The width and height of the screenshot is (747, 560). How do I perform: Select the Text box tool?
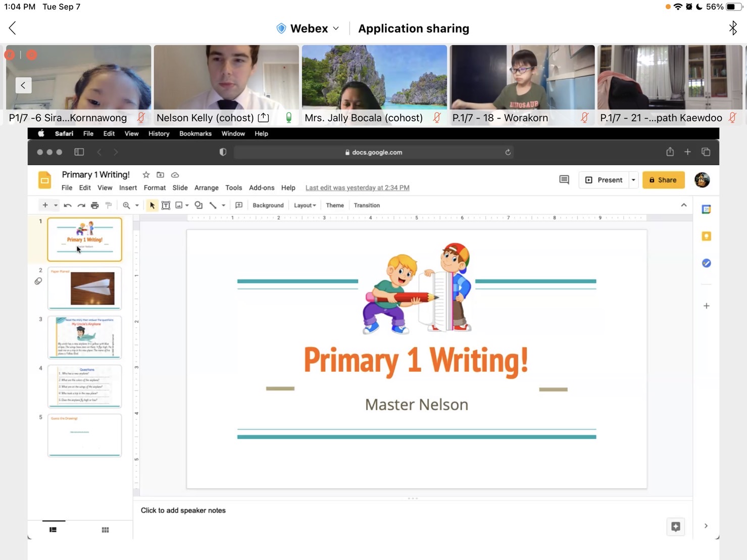[166, 206]
